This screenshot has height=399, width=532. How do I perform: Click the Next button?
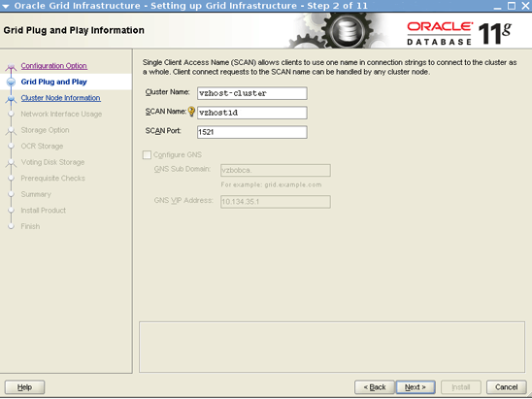416,387
